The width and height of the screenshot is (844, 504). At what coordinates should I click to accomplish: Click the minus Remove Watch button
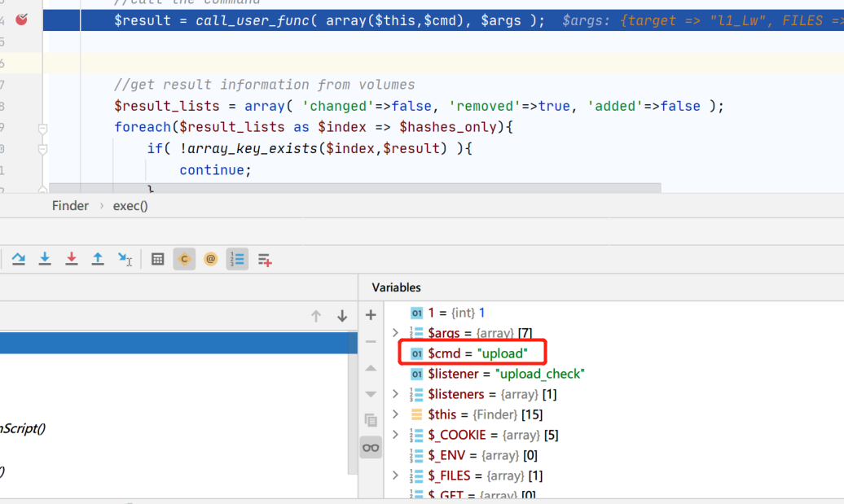[x=371, y=341]
